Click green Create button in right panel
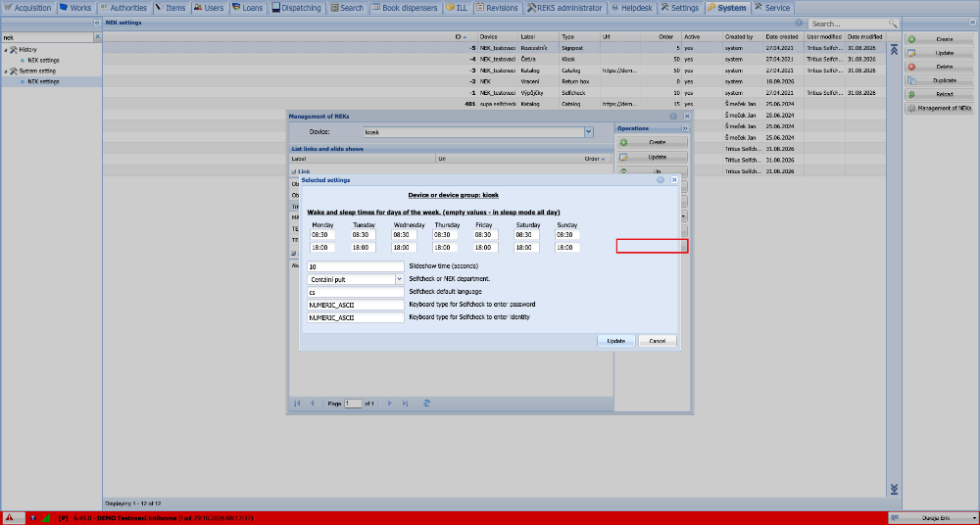Viewport: 980px width, 525px height. click(940, 39)
